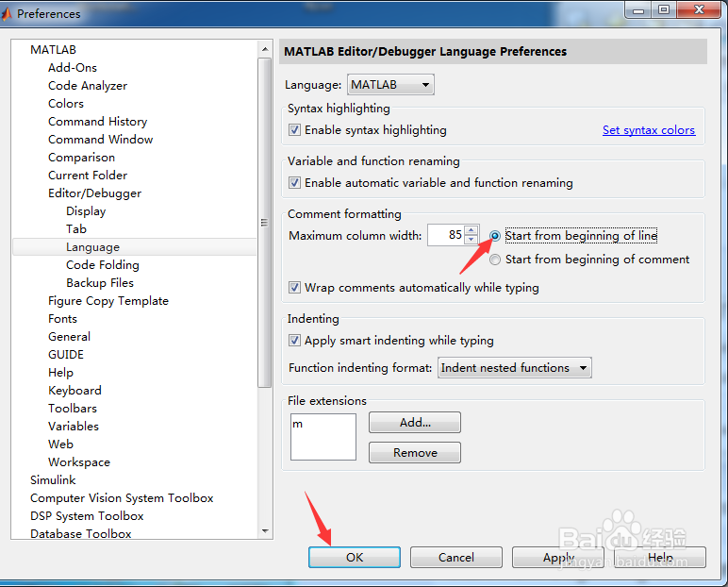
Task: Open Current Folder preferences
Action: (x=88, y=176)
